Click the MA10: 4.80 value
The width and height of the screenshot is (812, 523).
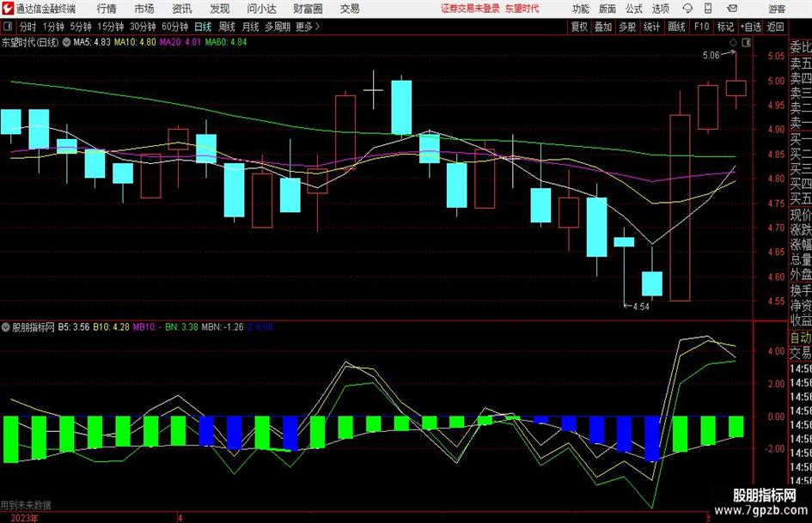135,42
